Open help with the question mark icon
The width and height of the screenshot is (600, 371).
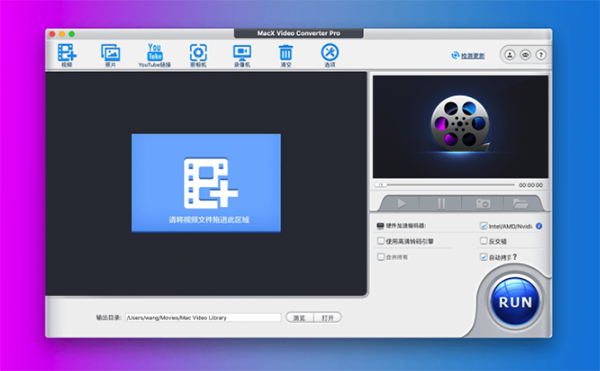click(x=541, y=55)
